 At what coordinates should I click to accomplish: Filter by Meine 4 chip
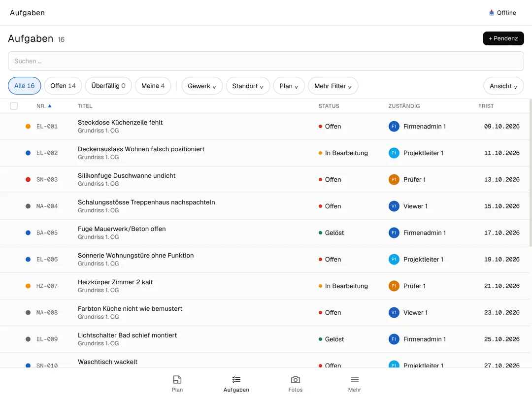coord(153,86)
